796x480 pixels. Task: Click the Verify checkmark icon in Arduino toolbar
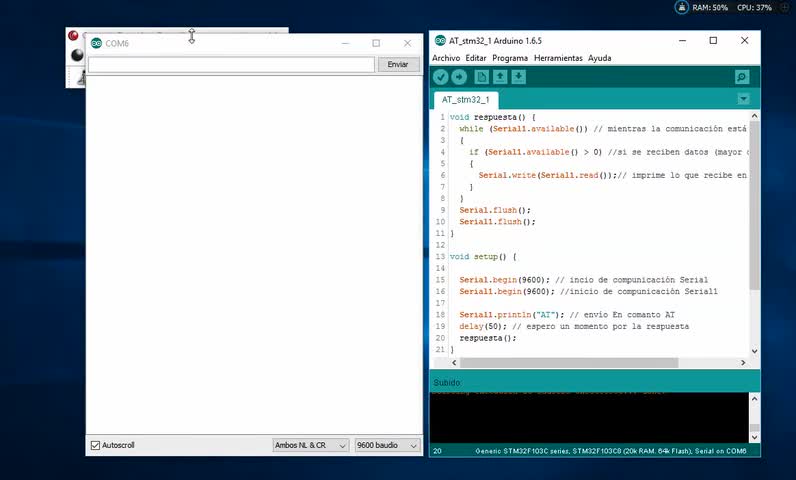click(441, 77)
